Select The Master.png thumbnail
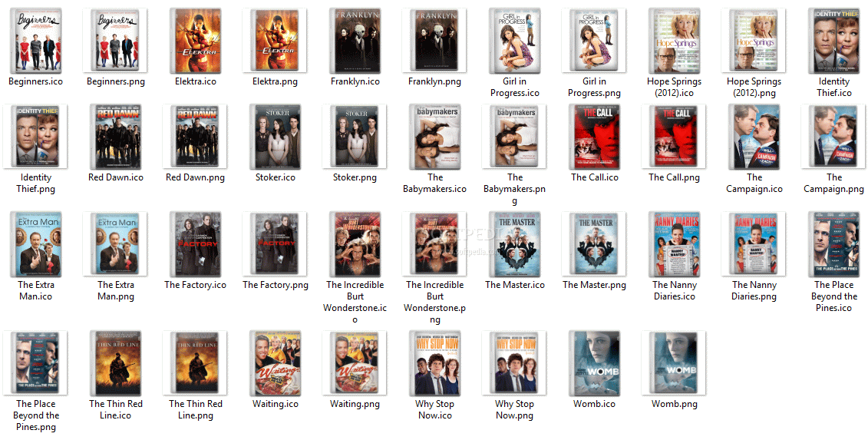 coord(594,244)
